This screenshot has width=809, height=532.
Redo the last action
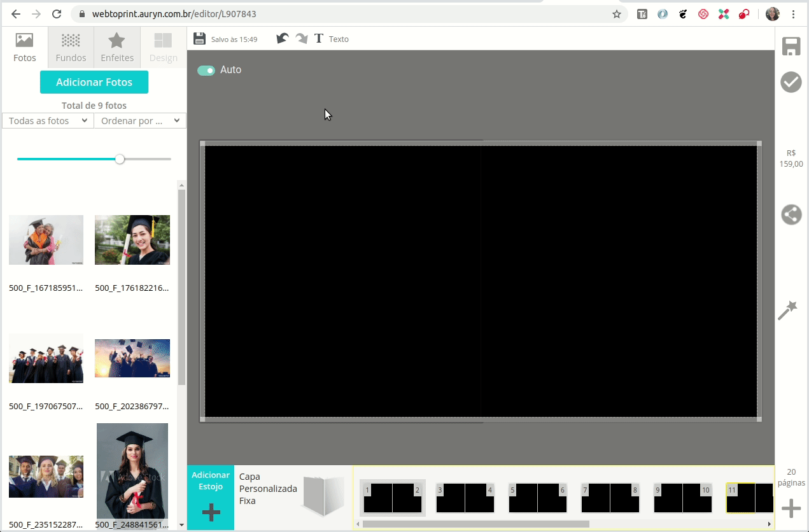tap(301, 39)
